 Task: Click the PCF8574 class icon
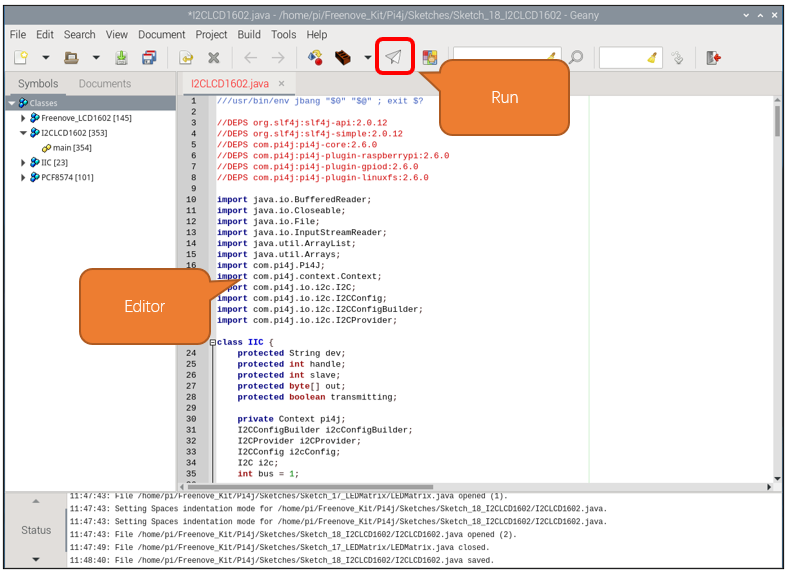(35, 177)
